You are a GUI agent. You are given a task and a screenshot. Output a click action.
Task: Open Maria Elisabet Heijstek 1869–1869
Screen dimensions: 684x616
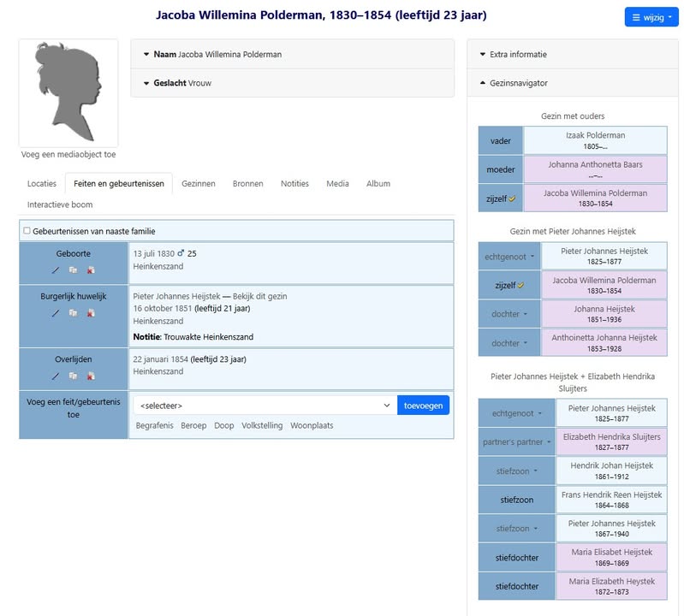point(611,553)
